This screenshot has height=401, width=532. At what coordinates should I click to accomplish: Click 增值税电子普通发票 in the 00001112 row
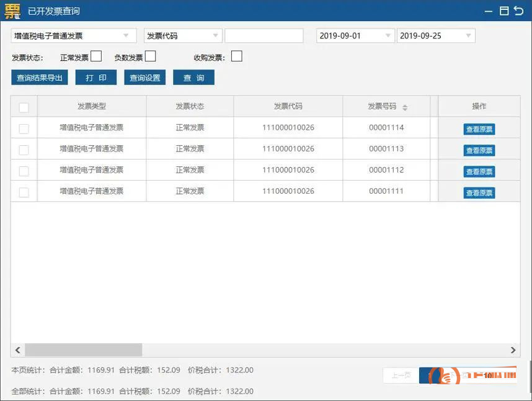click(x=92, y=169)
